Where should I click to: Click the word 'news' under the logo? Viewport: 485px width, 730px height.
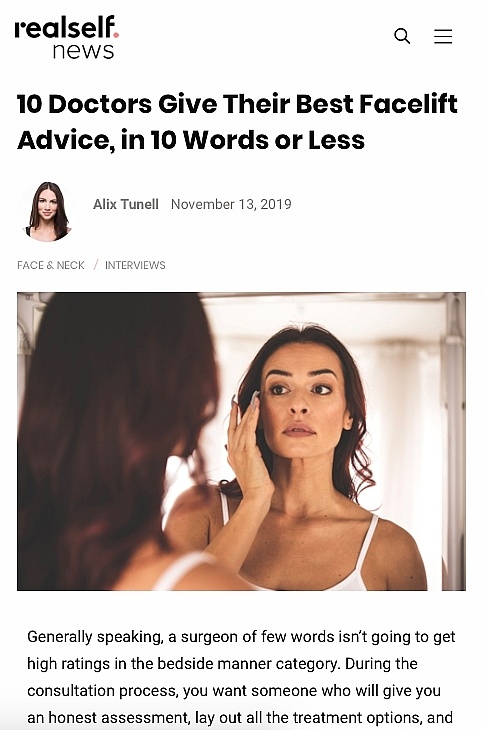pos(83,51)
